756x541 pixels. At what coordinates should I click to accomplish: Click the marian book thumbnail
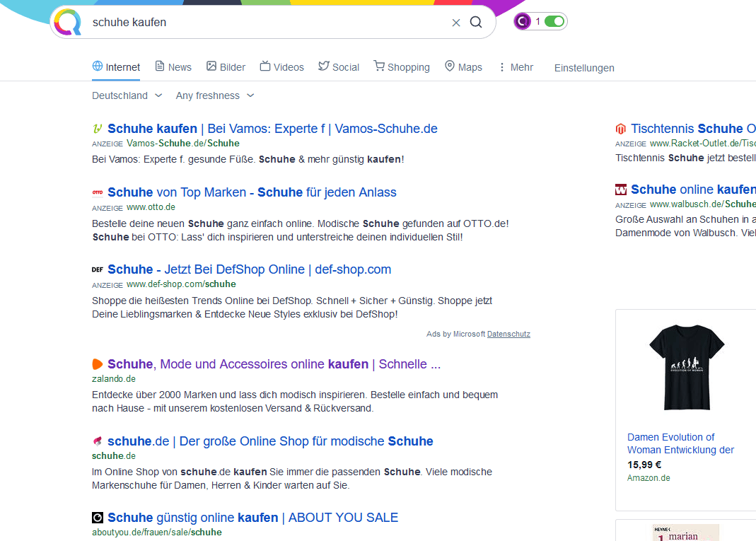[685, 533]
